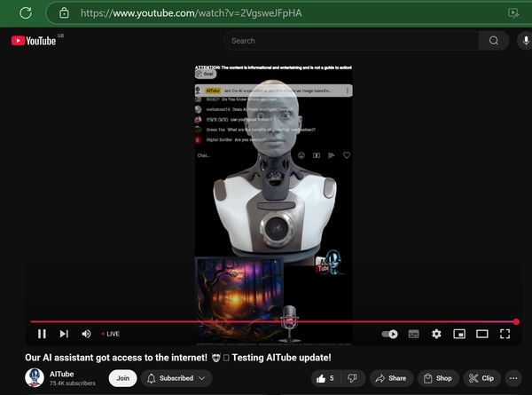Open the AITube channel name link
Screen dimensions: 532x395
[x=61, y=374]
